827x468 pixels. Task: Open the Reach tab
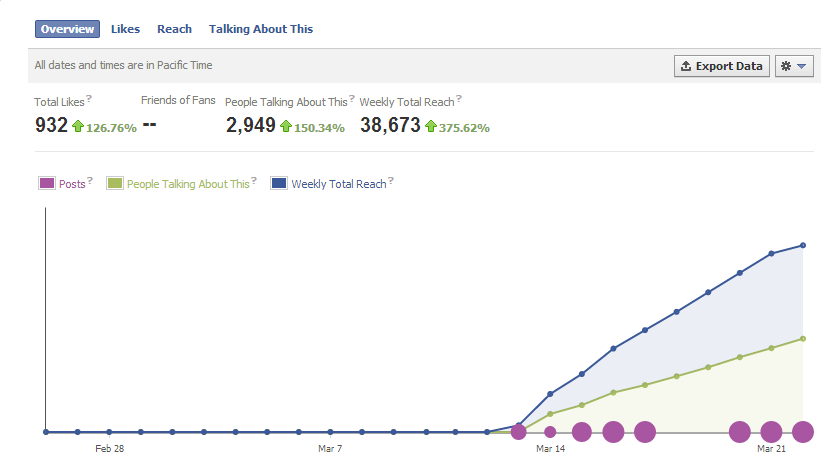pos(175,29)
